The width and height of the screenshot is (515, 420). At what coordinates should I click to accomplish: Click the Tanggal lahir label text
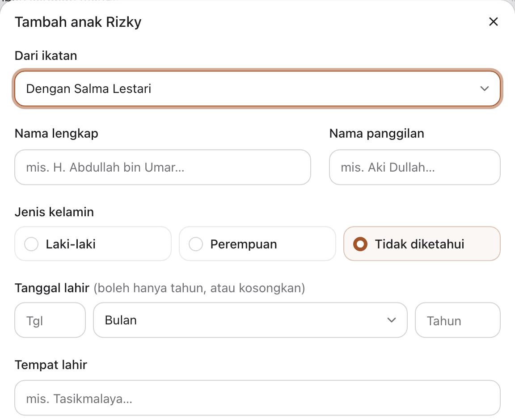coord(52,288)
